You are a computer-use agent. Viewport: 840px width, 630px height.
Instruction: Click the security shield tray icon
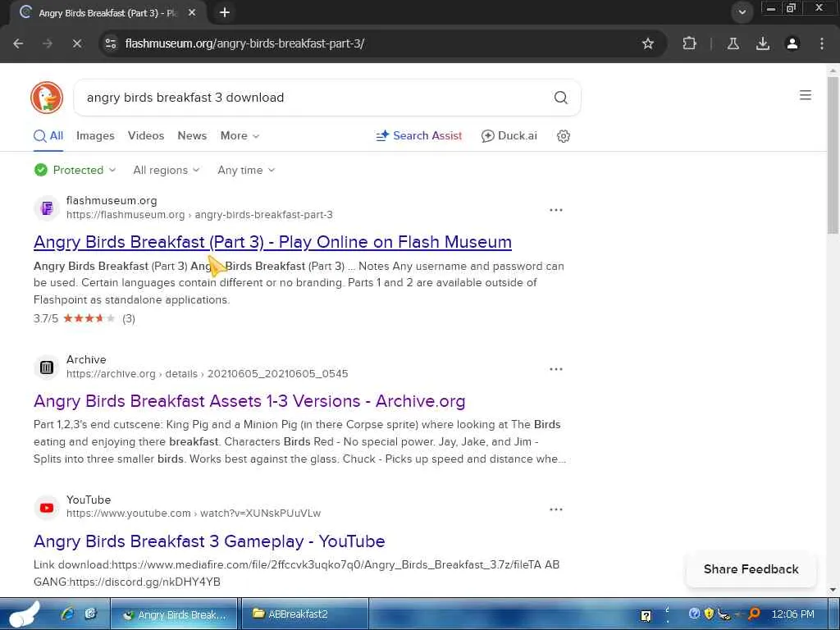[x=709, y=614]
